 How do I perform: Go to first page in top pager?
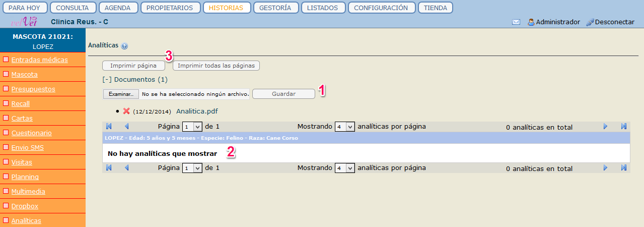point(109,127)
